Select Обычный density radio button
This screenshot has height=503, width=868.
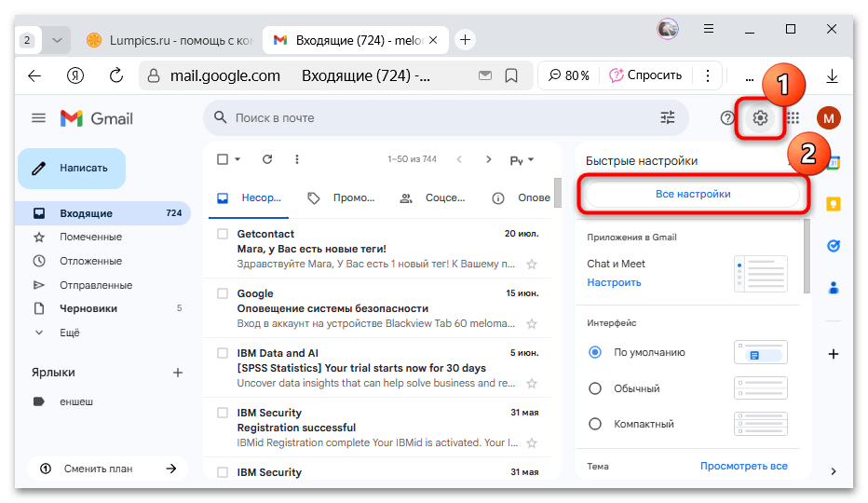595,388
